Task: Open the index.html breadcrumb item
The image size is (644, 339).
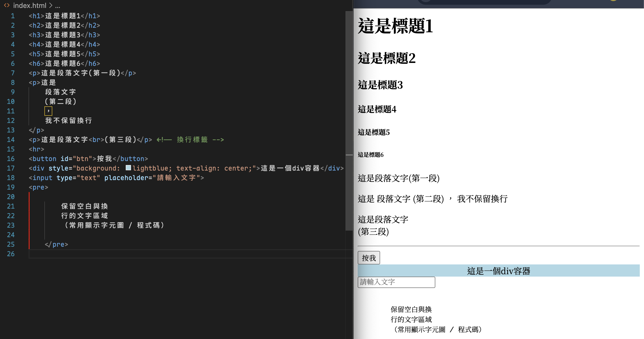Action: coord(30,5)
